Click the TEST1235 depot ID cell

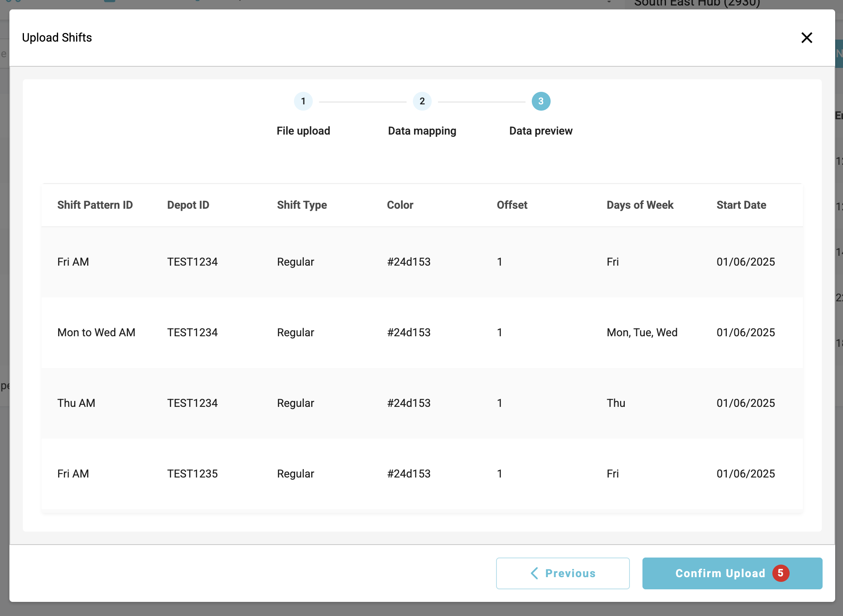[192, 474]
